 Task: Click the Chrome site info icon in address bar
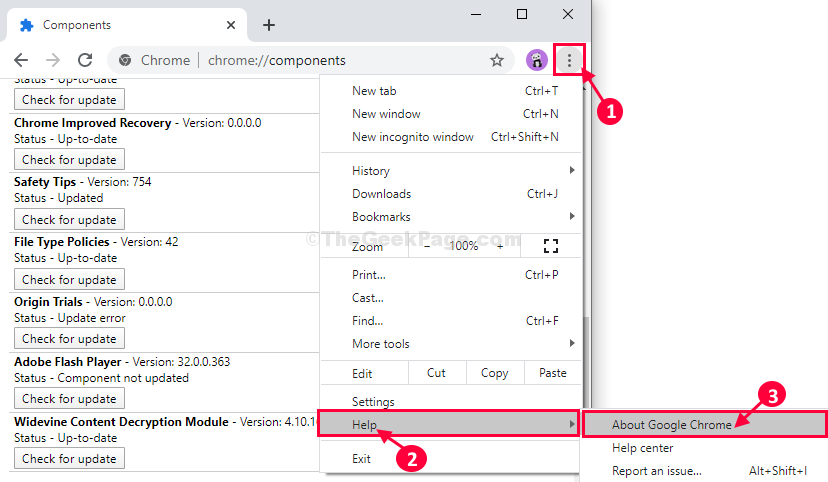point(125,60)
